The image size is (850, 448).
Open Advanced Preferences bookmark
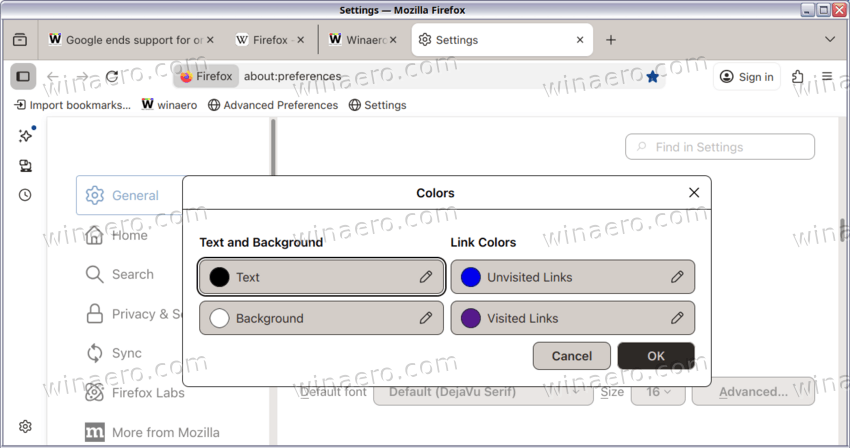coord(273,105)
